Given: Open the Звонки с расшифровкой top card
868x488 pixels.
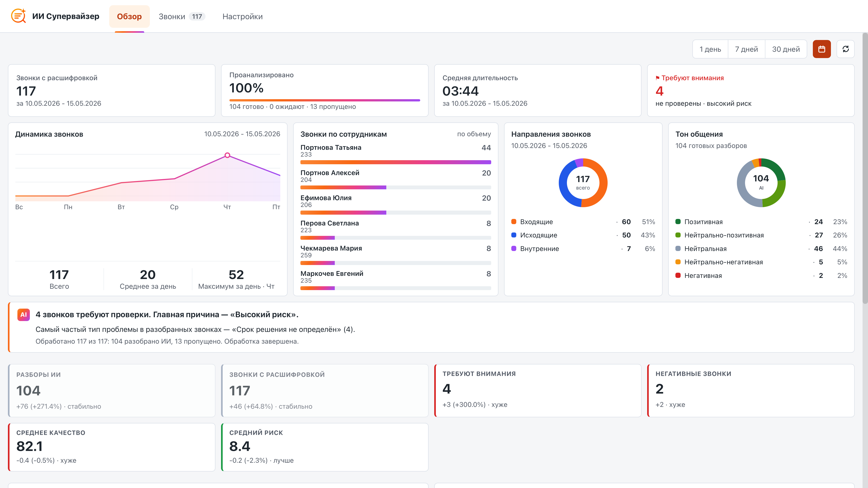Looking at the screenshot, I should tap(111, 91).
